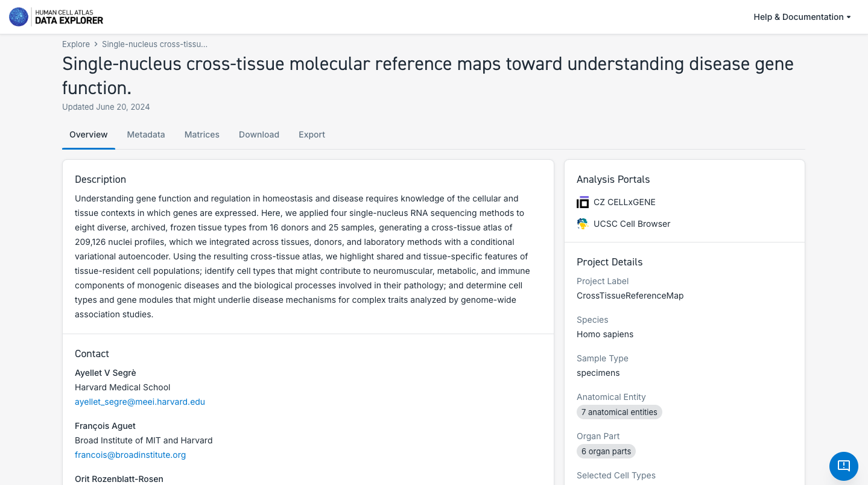Switch to the Metadata tab

coord(146,135)
